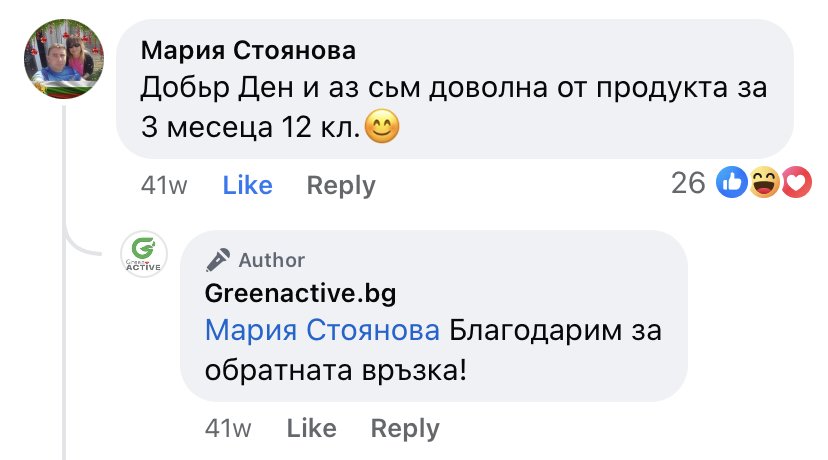828x460 pixels.
Task: View the 26 reactions count
Action: coord(688,183)
